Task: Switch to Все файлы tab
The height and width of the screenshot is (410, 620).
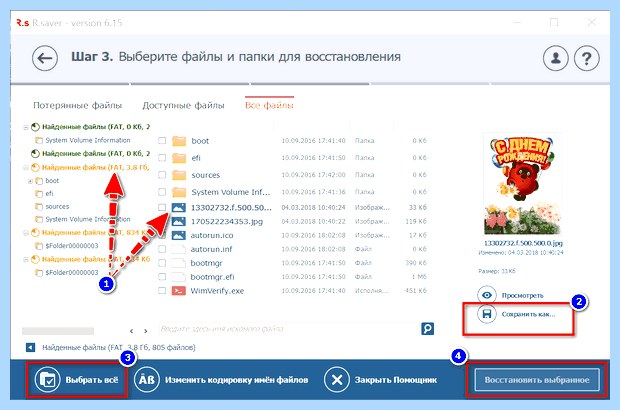Action: 269,105
